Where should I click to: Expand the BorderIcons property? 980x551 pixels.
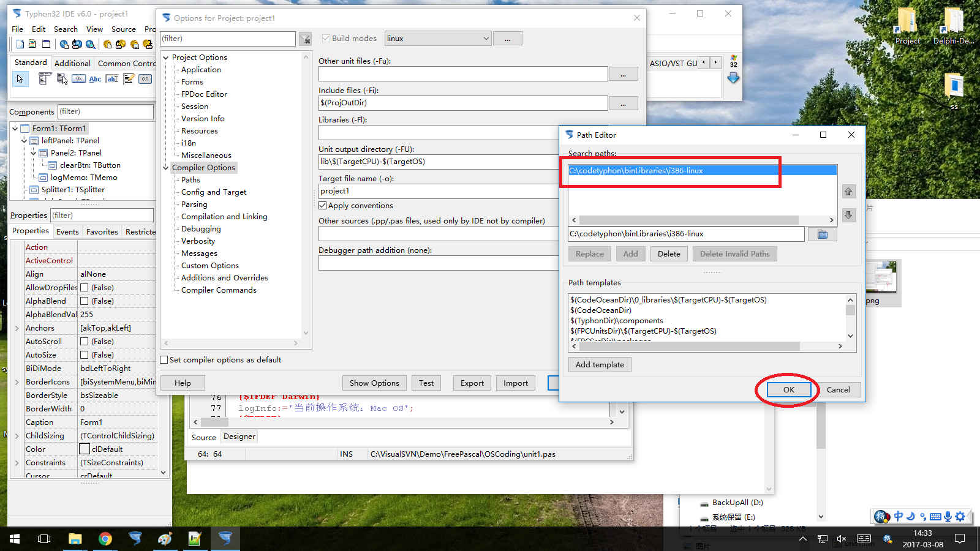pos(17,382)
